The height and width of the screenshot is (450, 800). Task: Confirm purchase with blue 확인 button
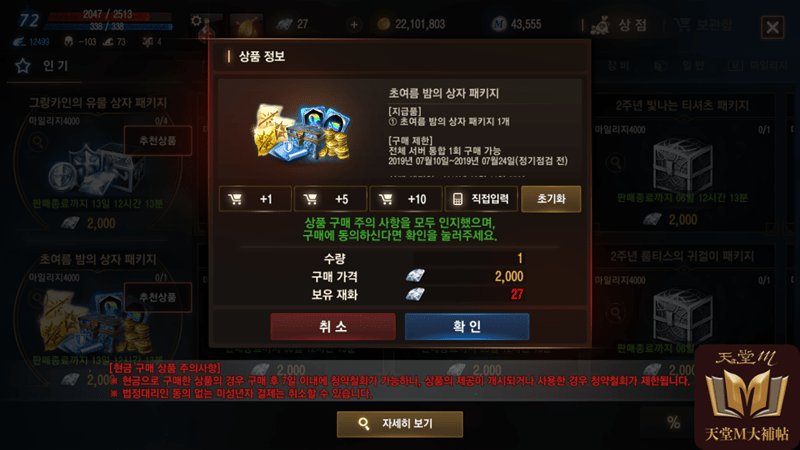[467, 327]
